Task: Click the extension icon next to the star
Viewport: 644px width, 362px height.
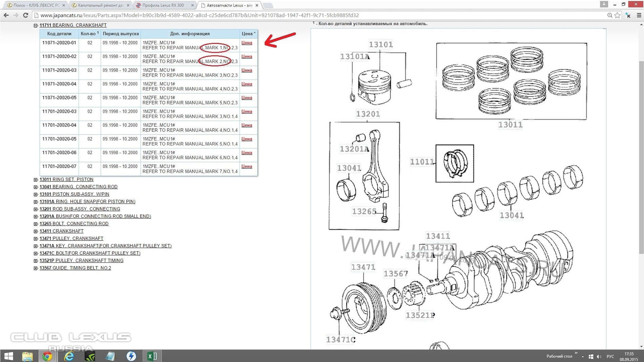Action: click(x=628, y=15)
